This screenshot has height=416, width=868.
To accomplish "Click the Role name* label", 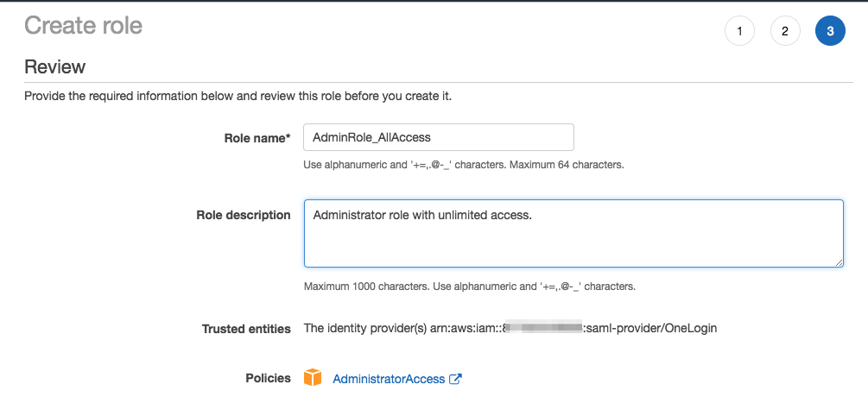I will pyautogui.click(x=257, y=138).
